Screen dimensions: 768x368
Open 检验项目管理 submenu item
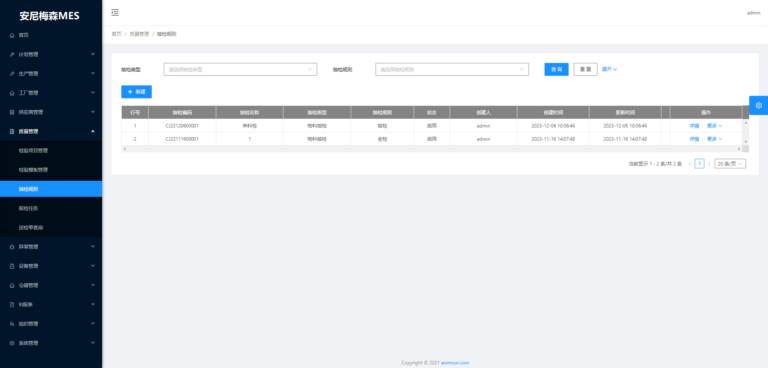(51, 150)
